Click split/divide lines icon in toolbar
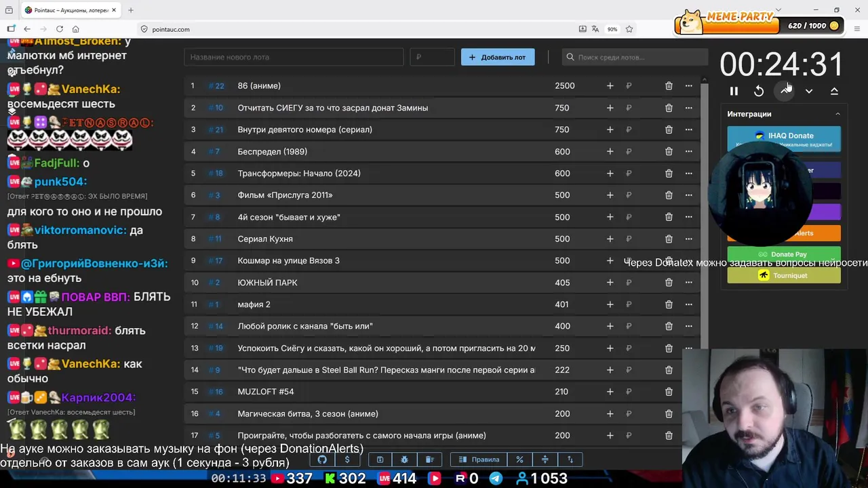This screenshot has height=488, width=868. coord(545,460)
